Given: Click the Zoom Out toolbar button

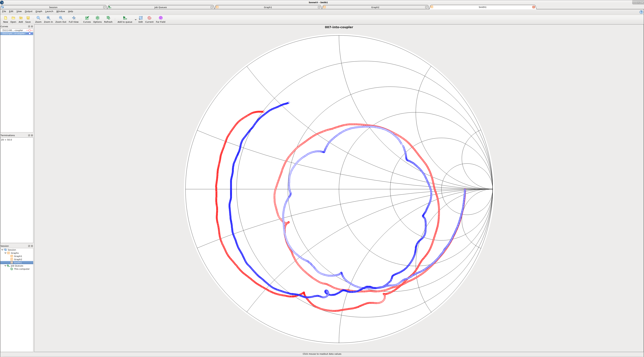Looking at the screenshot, I should click(x=61, y=19).
